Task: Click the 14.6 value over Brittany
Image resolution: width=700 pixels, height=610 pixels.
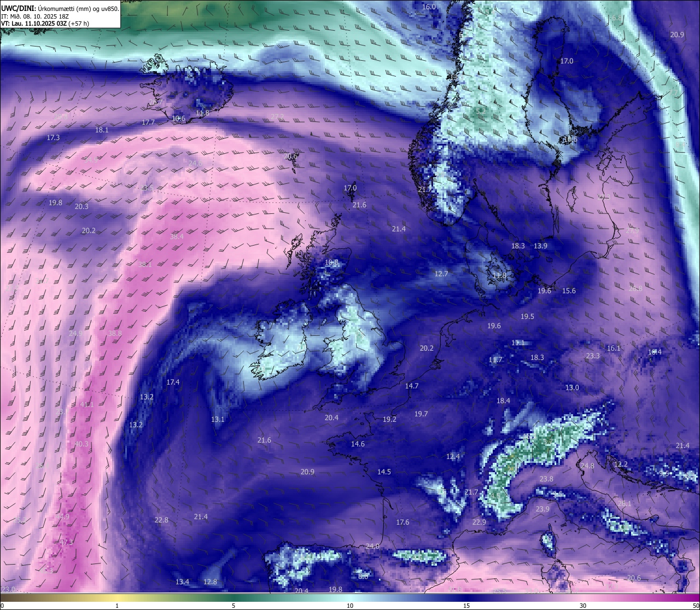Action: pos(358,444)
